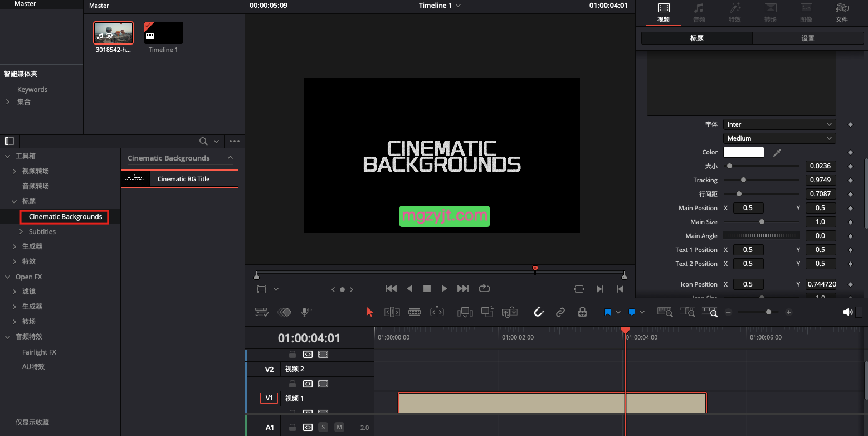Switch to the 音频 inspector tab
The width and height of the screenshot is (868, 436).
tap(699, 13)
